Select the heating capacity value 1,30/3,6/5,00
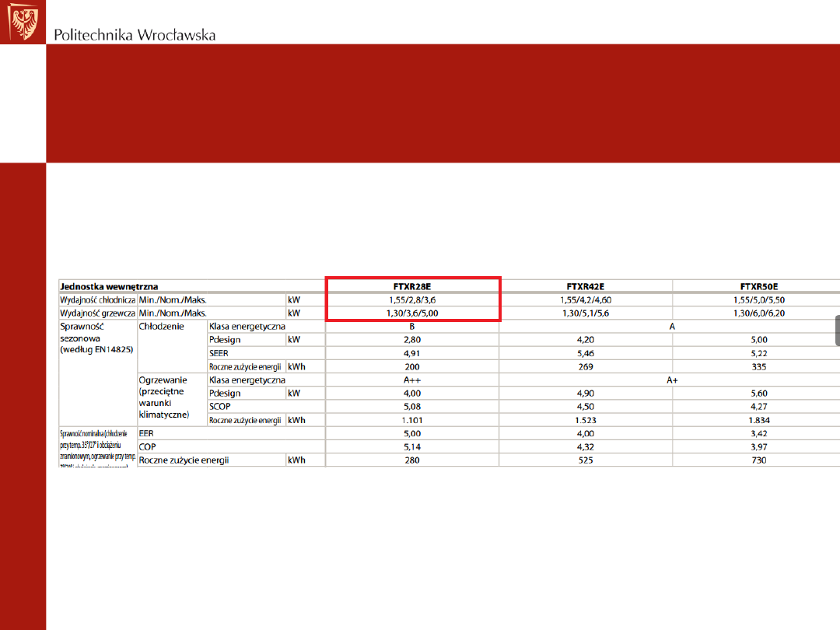 pyautogui.click(x=412, y=313)
